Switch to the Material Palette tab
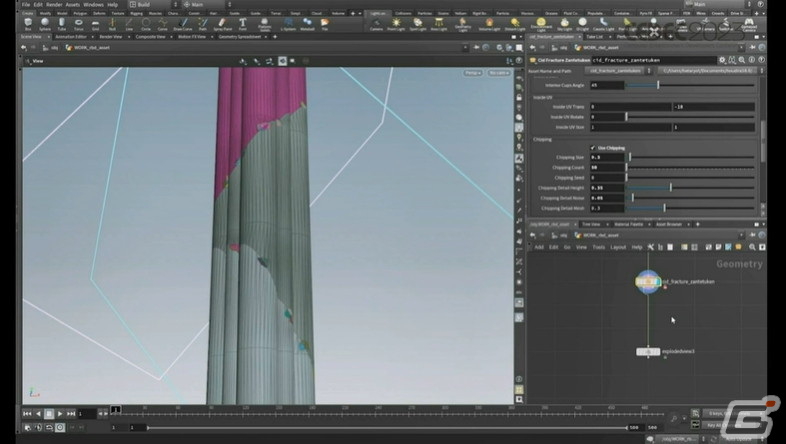Viewport: 786px width, 444px height. coord(629,224)
